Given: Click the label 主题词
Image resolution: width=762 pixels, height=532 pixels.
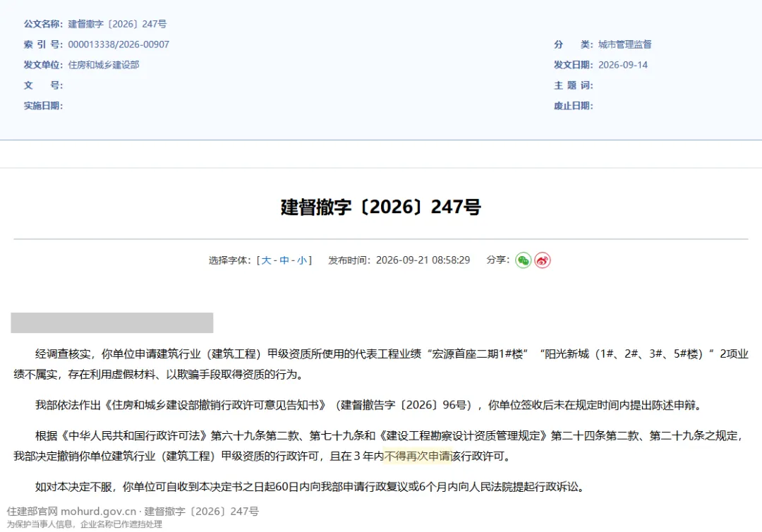Looking at the screenshot, I should click(x=574, y=85).
